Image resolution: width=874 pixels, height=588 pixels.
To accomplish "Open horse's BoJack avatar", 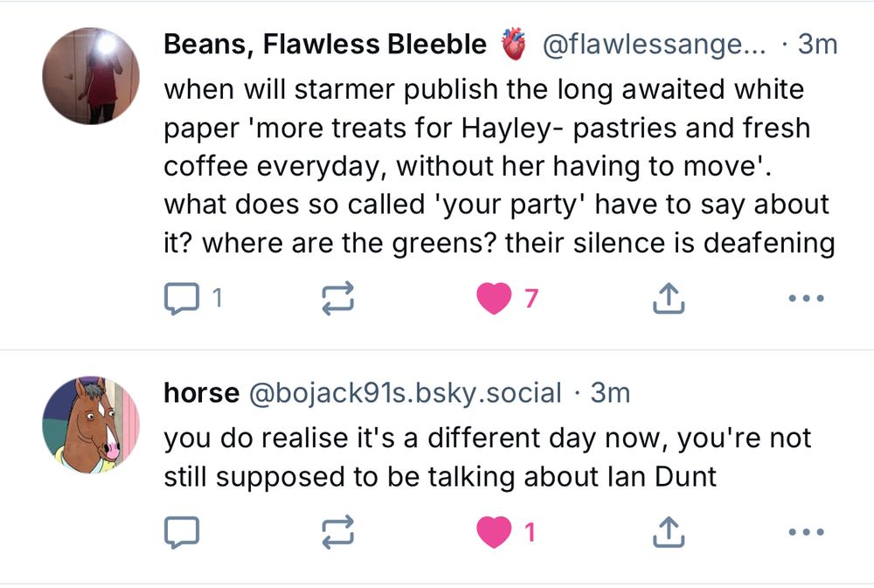I will click(x=91, y=425).
